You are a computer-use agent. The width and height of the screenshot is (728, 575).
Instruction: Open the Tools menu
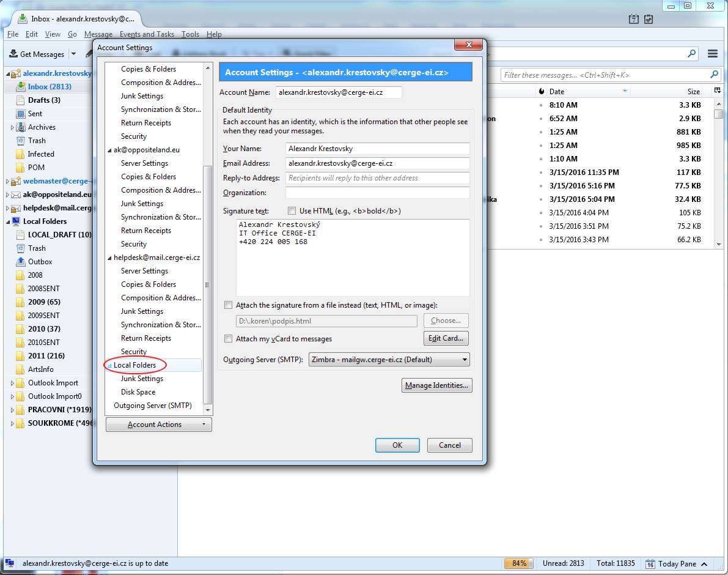190,34
